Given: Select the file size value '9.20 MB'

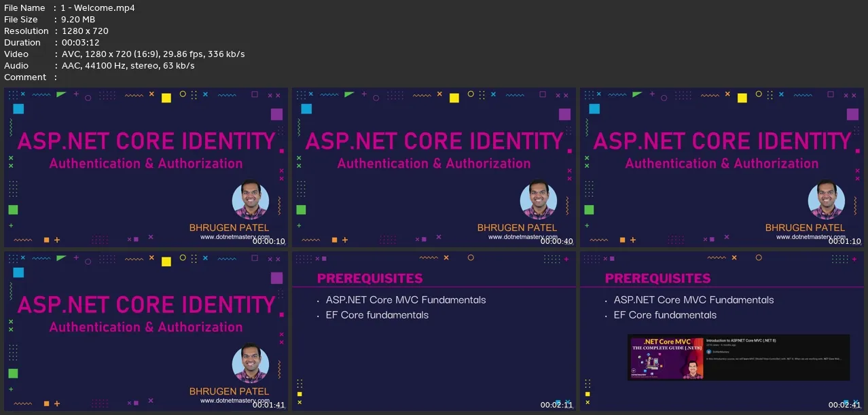Looking at the screenshot, I should (x=78, y=20).
